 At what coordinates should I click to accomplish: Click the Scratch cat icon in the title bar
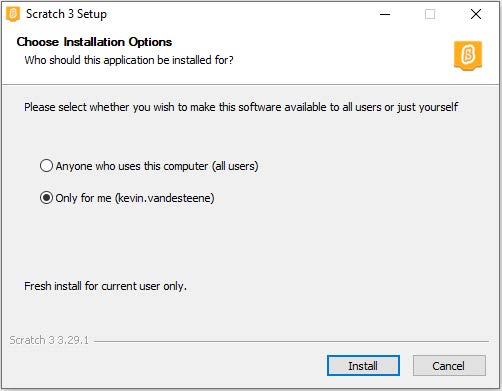[13, 14]
